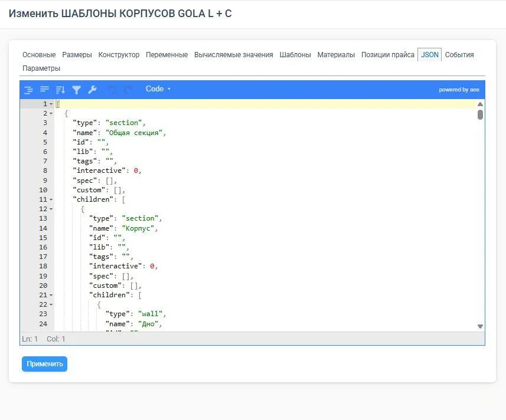The image size is (506, 420).
Task: Click the "custom" key on line 10
Action: [89, 190]
